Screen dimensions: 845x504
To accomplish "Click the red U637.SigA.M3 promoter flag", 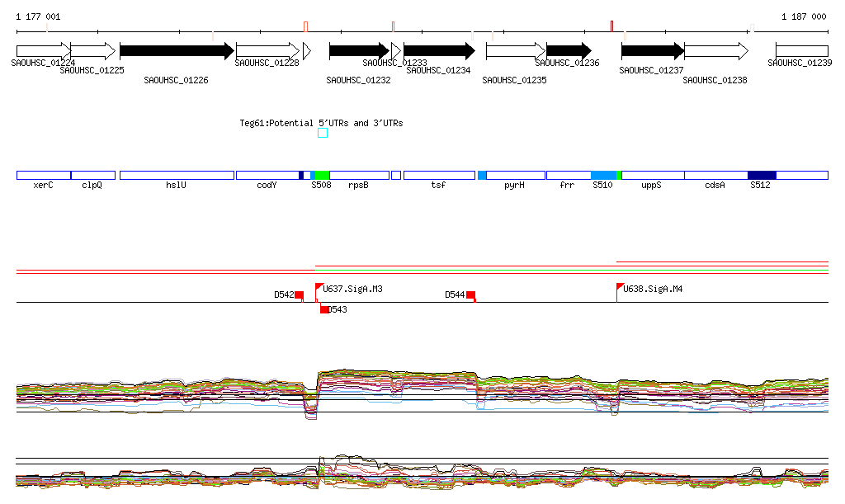I will [x=319, y=288].
